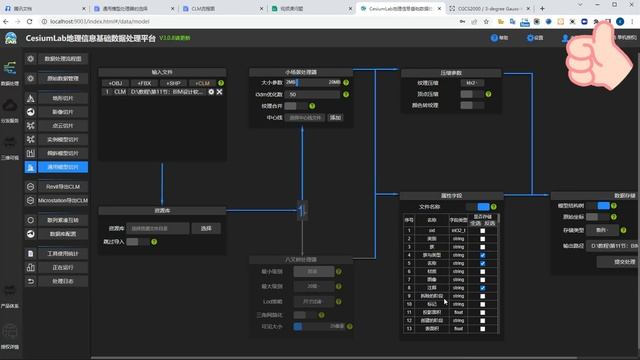Toggle the original coordinates switch
The height and width of the screenshot is (360, 640).
(598, 217)
